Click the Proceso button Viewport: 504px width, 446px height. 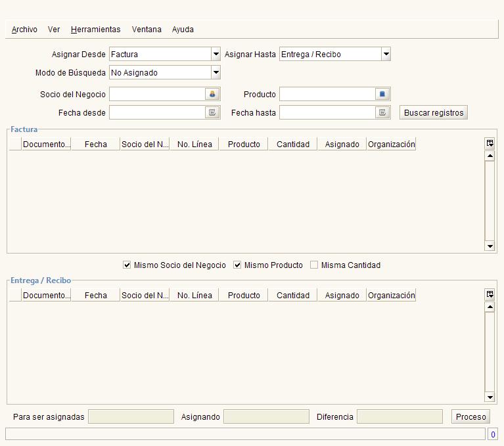(x=470, y=416)
